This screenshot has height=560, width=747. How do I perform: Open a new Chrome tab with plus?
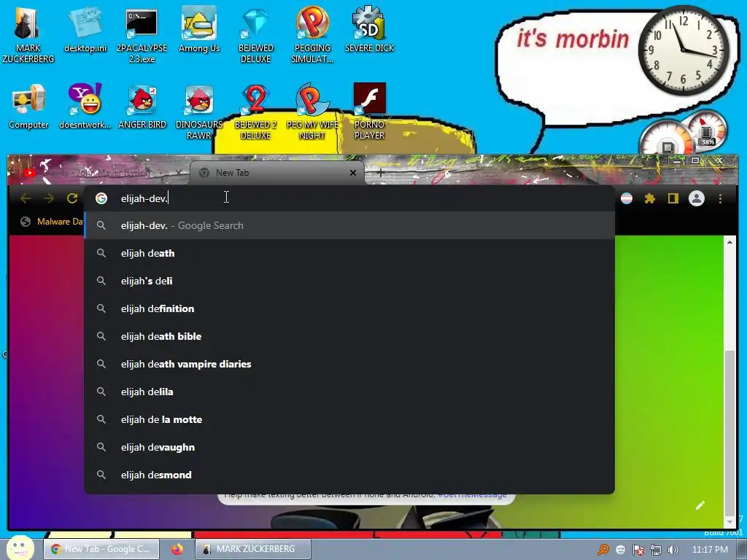tap(381, 173)
